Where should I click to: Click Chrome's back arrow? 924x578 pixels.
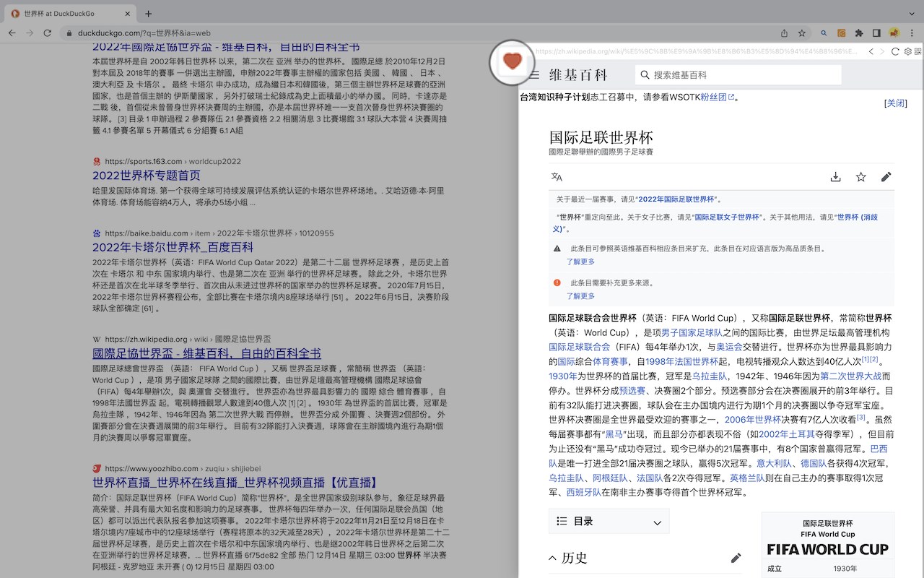[12, 33]
